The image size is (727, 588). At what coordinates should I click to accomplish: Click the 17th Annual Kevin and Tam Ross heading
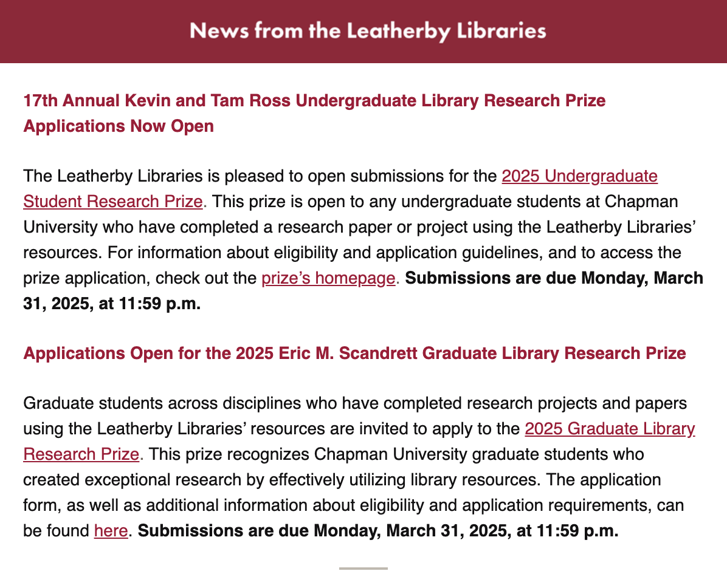click(314, 100)
